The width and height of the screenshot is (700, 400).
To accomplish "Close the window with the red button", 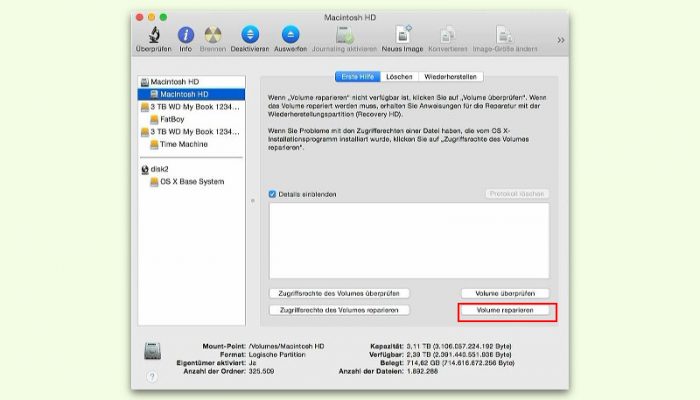I will 140,17.
